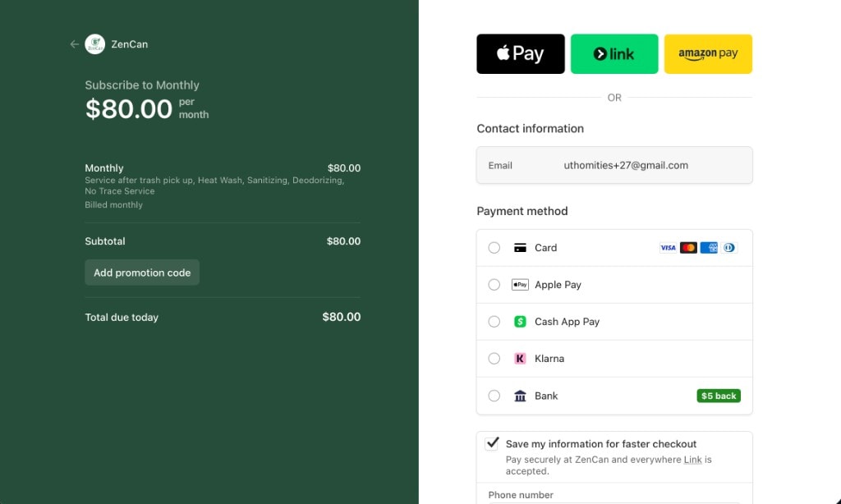Viewport: 841px width, 504px height.
Task: Uncheck Save my information for faster checkout
Action: [492, 443]
